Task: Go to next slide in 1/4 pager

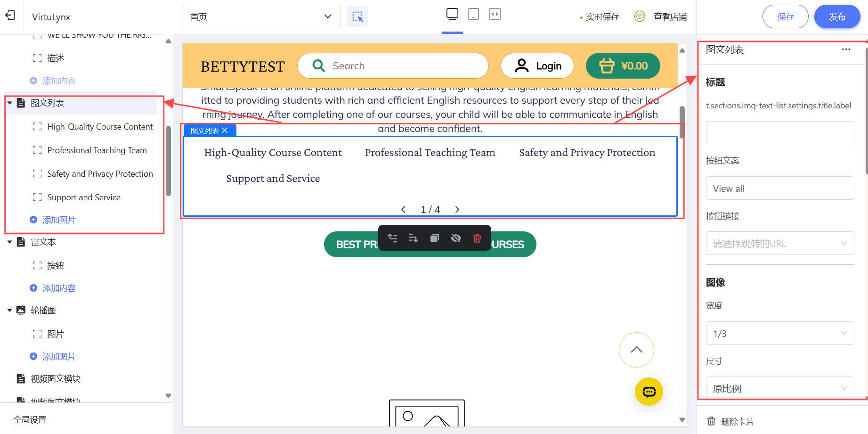Action: click(457, 209)
